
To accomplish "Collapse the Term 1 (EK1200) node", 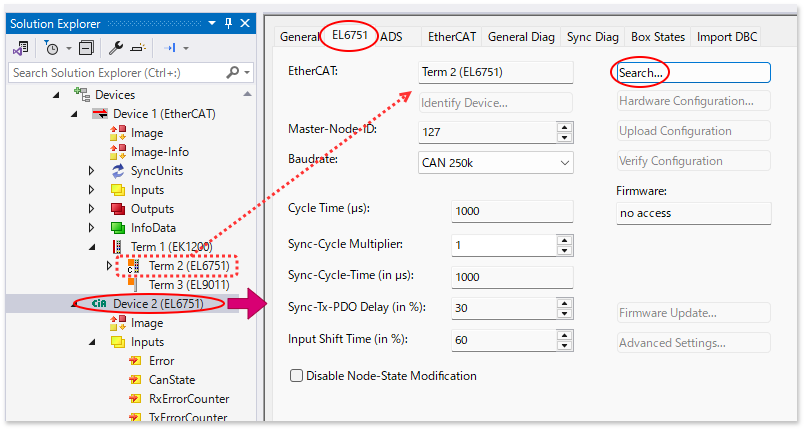I will click(x=92, y=247).
